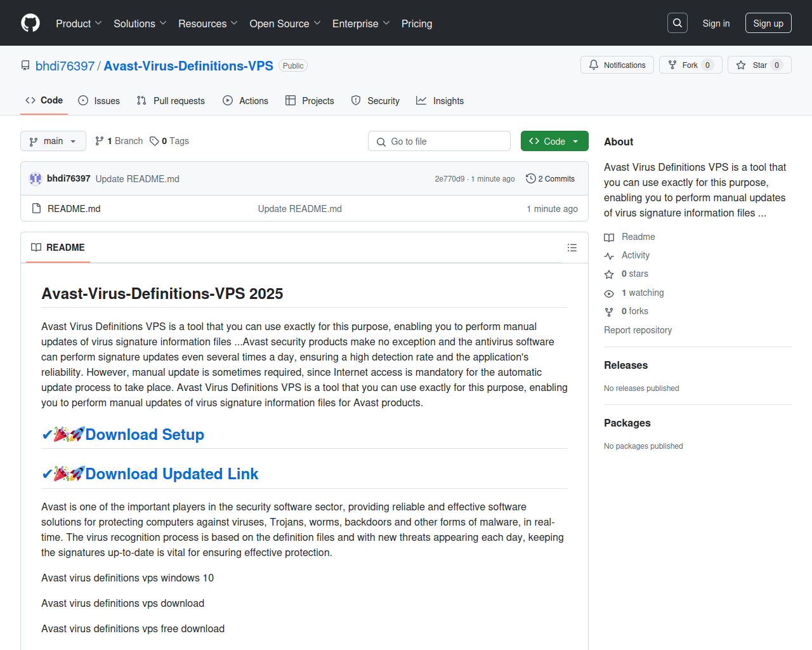Open the Packages heading link
This screenshot has height=650, width=812.
coord(627,423)
